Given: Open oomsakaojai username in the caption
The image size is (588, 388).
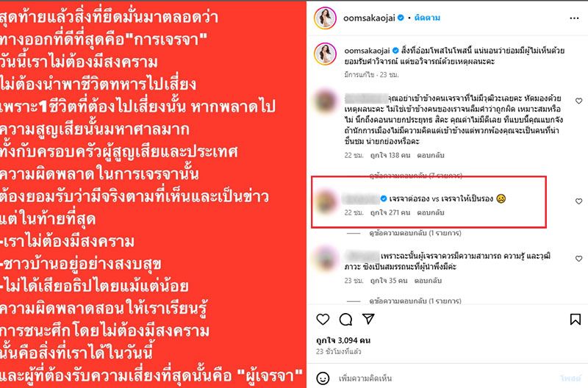Looking at the screenshot, I should pos(367,50).
